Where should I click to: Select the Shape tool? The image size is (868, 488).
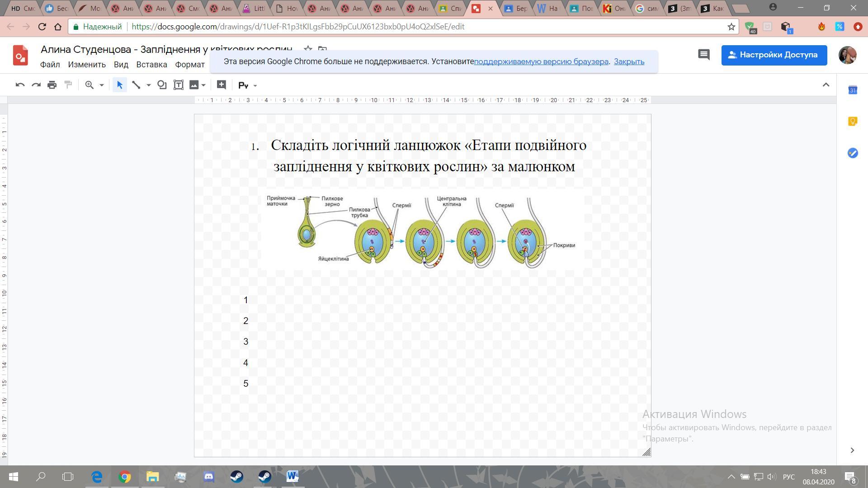(x=162, y=85)
